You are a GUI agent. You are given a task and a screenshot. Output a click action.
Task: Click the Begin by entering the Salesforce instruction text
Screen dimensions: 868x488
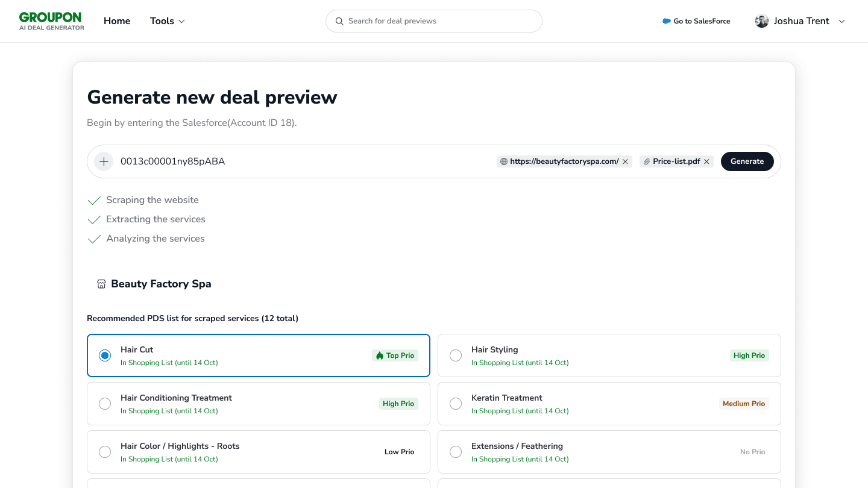pos(192,123)
